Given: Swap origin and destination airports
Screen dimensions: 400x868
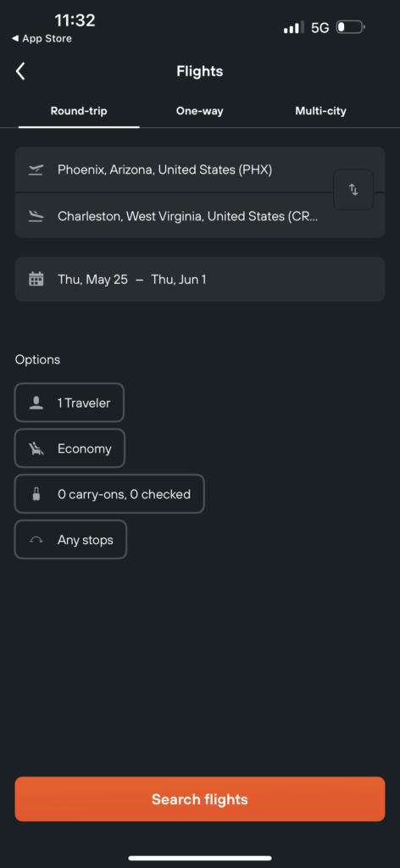Looking at the screenshot, I should (x=353, y=190).
